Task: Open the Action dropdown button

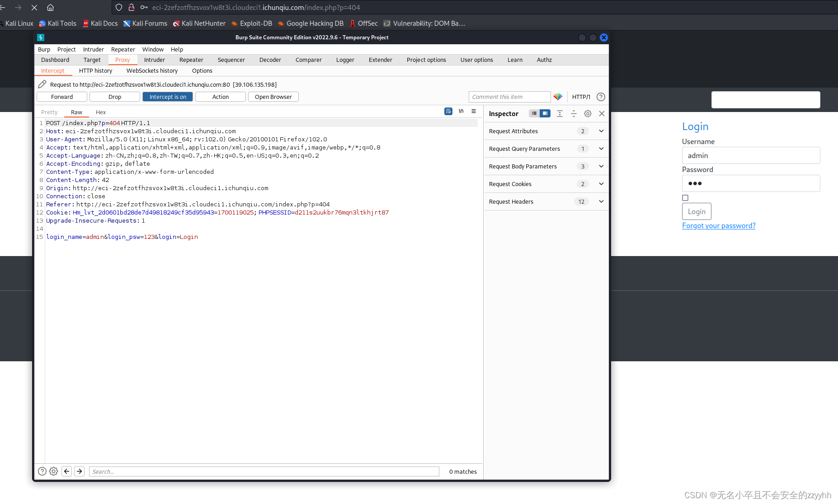Action: (x=221, y=97)
